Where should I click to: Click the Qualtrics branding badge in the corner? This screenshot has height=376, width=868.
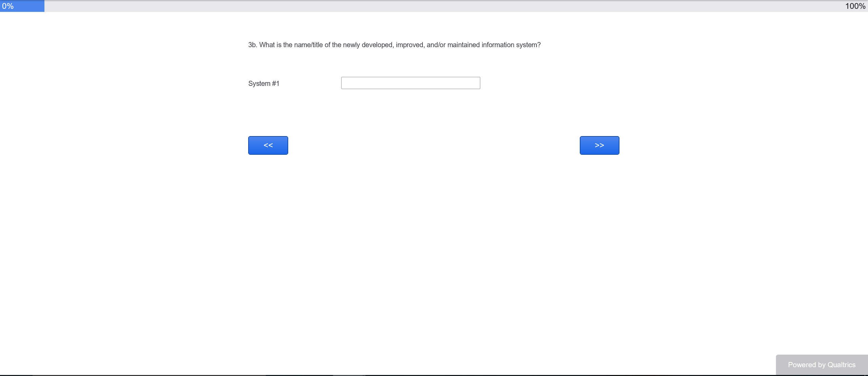point(821,365)
